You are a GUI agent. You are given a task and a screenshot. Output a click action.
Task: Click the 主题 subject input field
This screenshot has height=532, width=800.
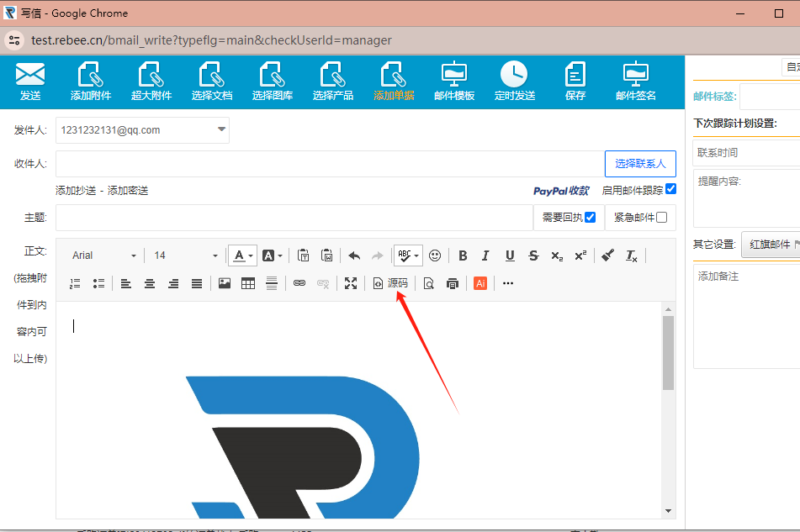[x=294, y=218]
